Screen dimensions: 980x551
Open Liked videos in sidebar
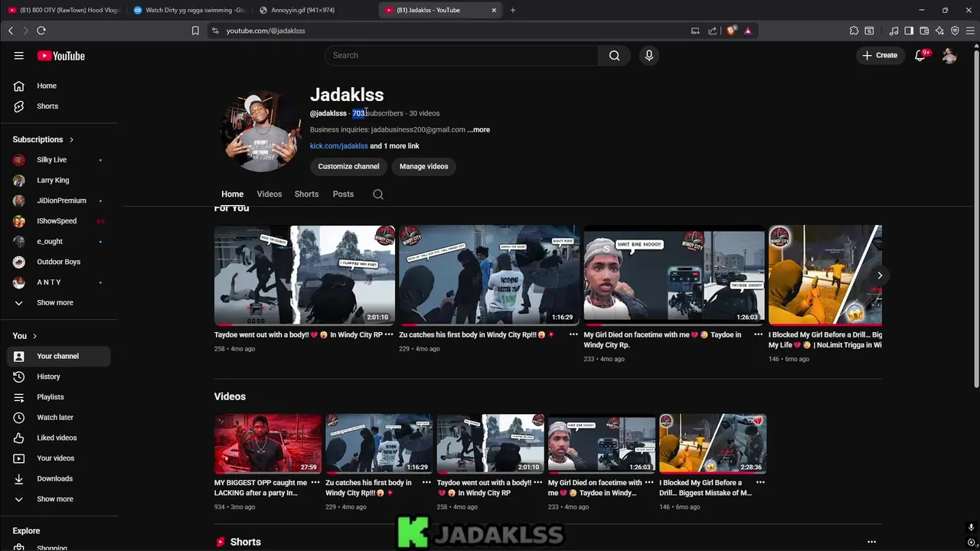(58, 438)
